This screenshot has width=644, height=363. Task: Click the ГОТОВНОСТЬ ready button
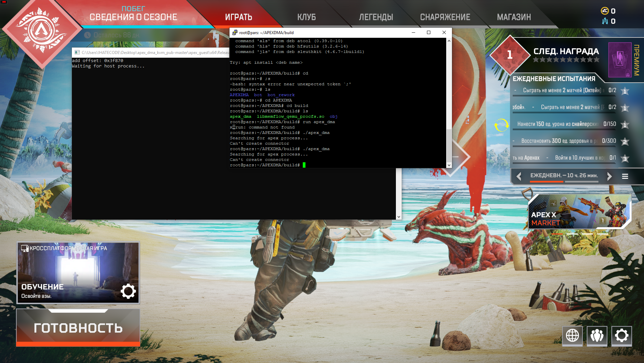(x=78, y=328)
